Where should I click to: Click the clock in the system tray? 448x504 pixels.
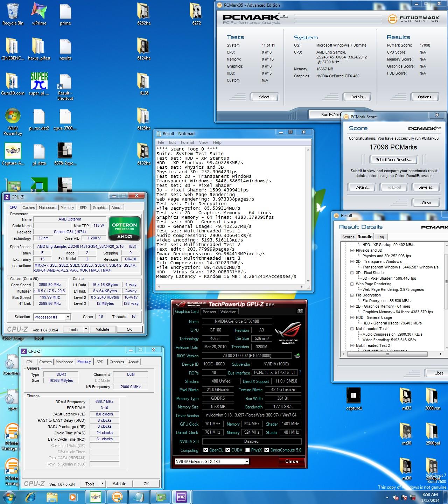point(430,497)
